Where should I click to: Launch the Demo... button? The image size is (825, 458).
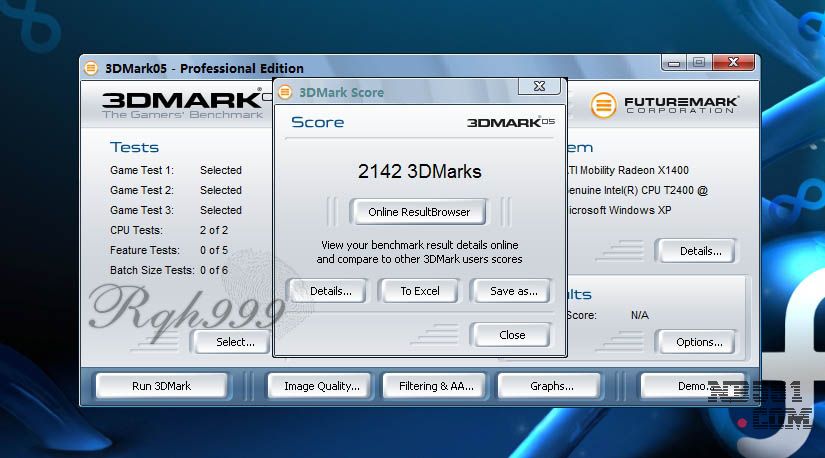[x=690, y=386]
